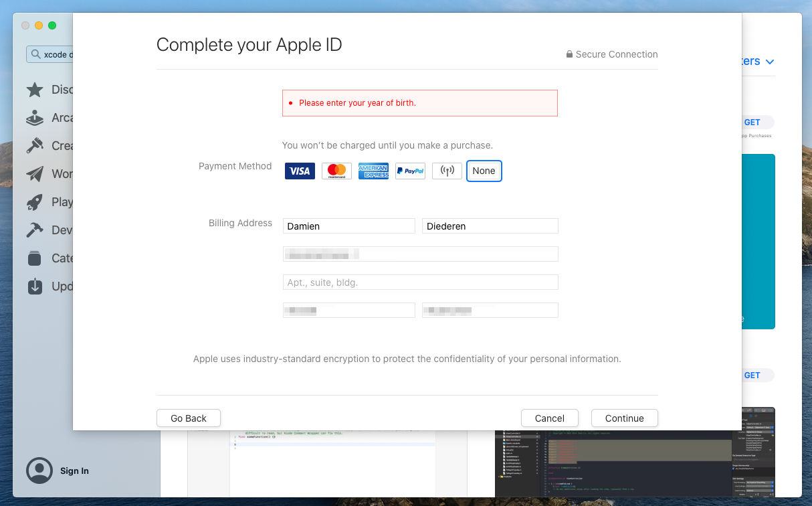Click the App Store search field
Screen dimensions: 812x506
[x=50, y=55]
